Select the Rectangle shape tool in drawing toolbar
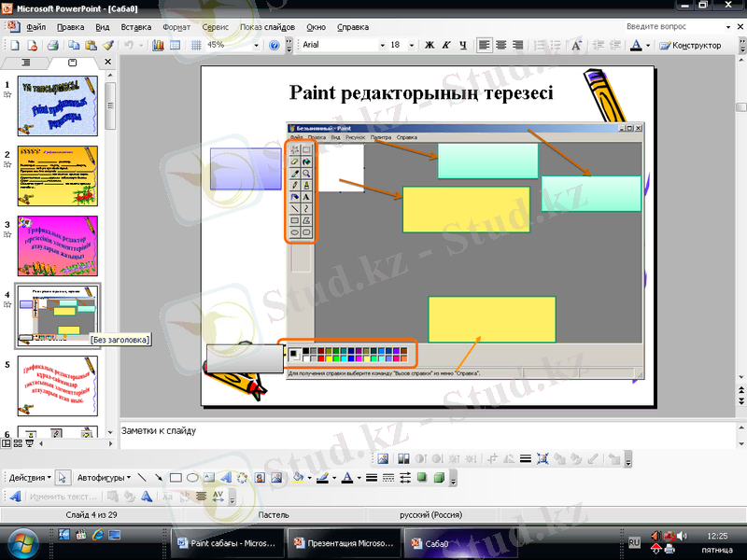 tap(175, 477)
